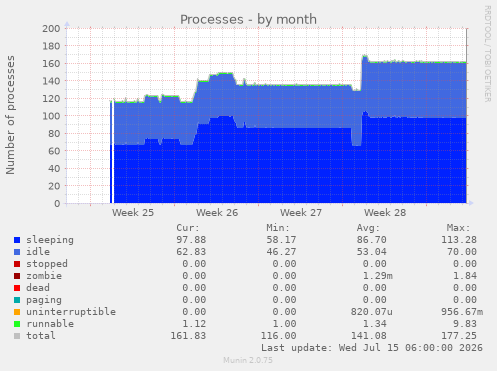Click idle minimum value 46.27
This screenshot has width=497, height=371.
281,252
